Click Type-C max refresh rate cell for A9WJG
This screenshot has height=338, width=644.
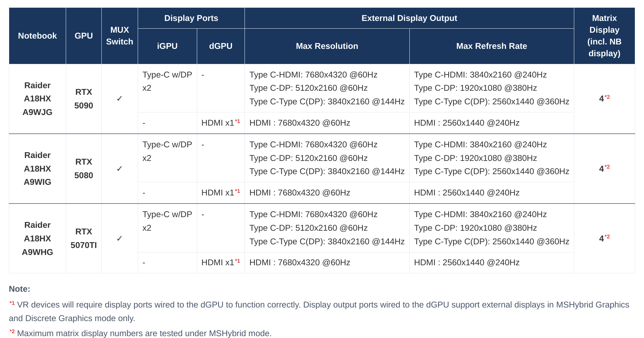(492, 88)
